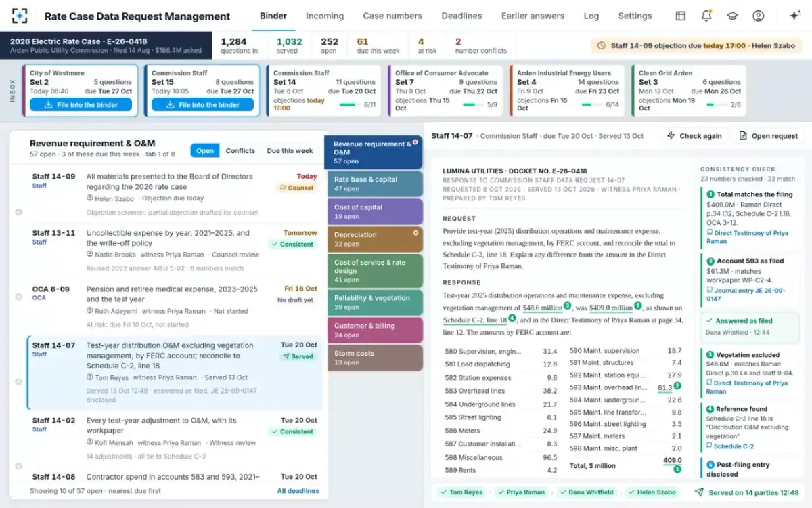
Task: Click the app logo icon
Action: [20, 16]
